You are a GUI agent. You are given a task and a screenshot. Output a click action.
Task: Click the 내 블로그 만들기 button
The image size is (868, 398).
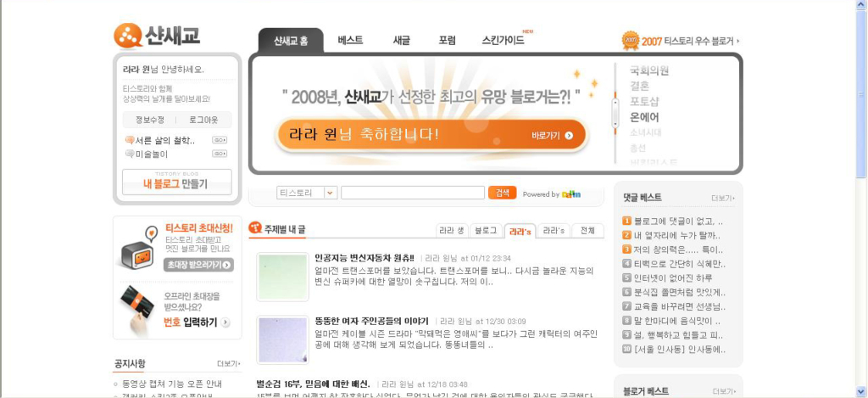coord(177,182)
